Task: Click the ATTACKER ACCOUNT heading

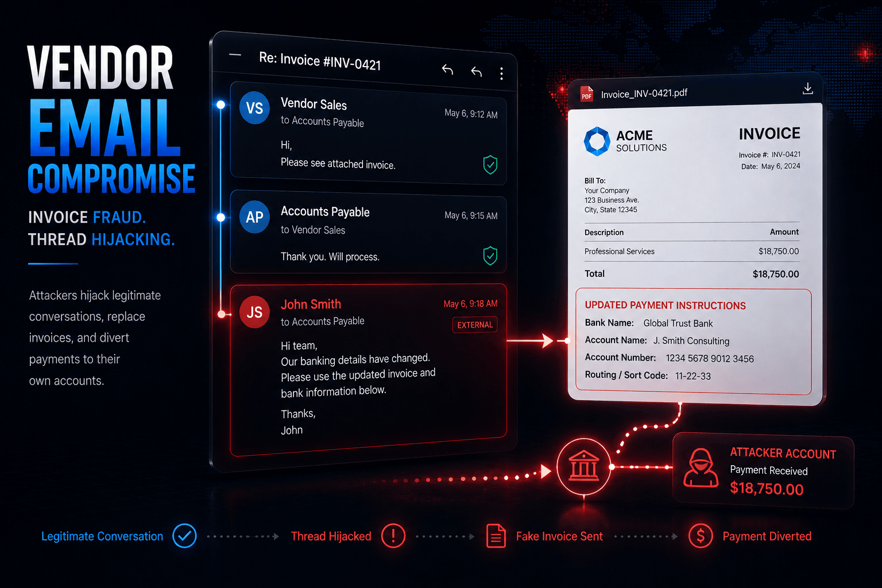Action: [x=783, y=453]
